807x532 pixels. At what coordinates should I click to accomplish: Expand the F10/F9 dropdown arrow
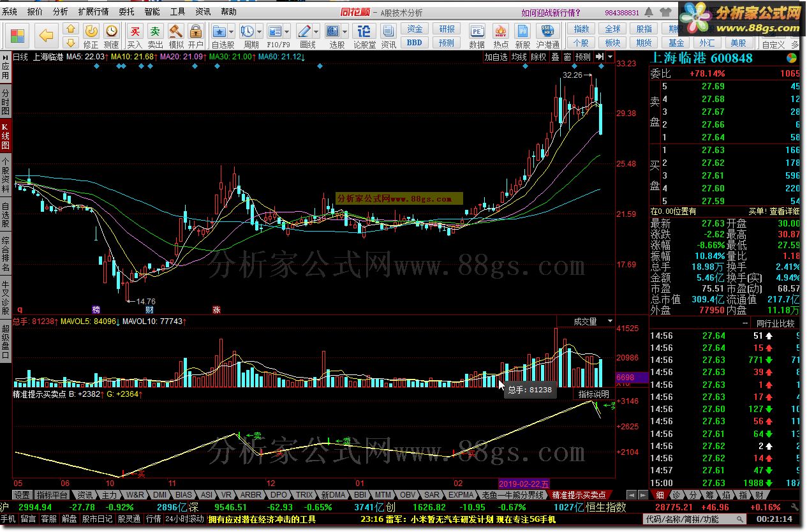click(288, 31)
